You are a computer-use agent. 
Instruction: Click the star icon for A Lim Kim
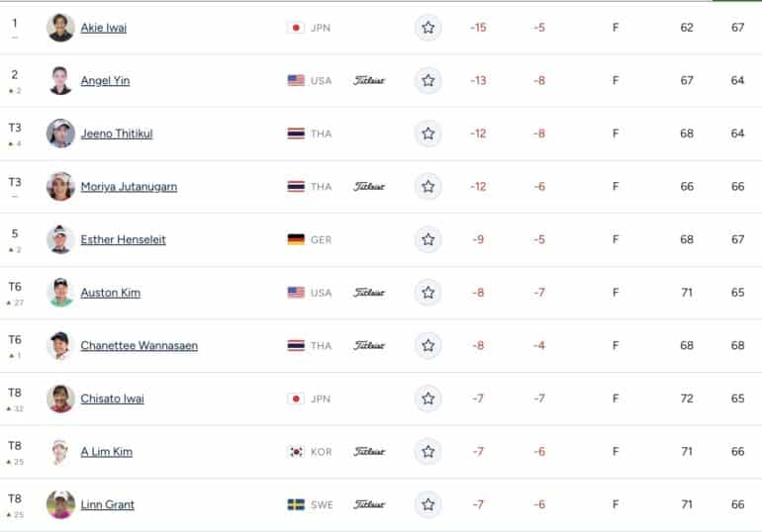(x=429, y=452)
